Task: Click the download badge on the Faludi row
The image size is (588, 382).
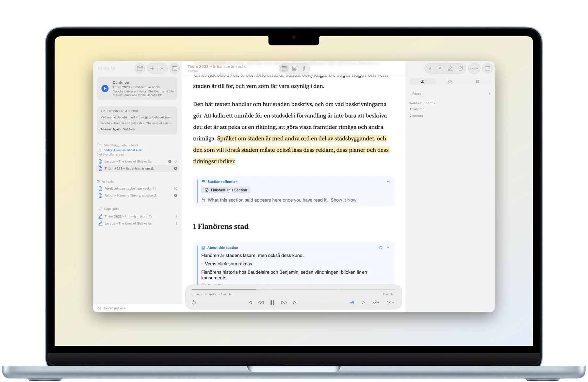Action: tap(175, 195)
